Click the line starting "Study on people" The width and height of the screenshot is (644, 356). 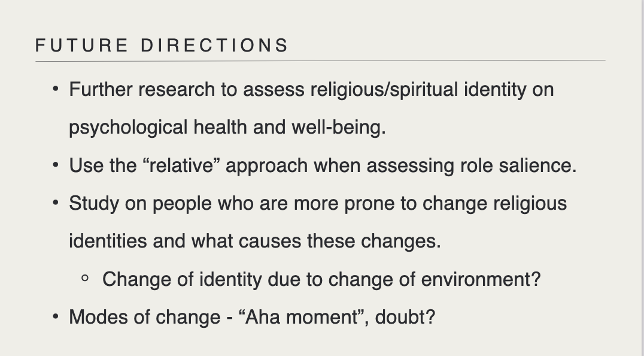tap(317, 203)
